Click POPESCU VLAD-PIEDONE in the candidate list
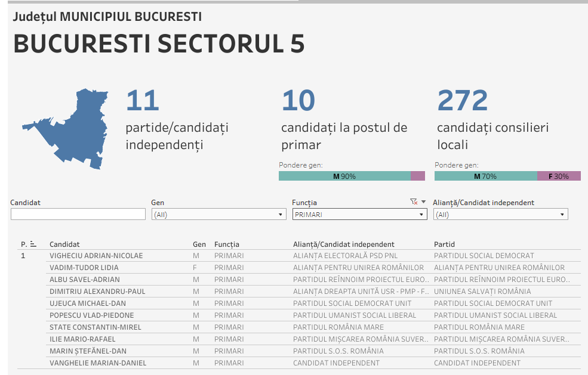The height and width of the screenshot is (375, 588). 92,315
